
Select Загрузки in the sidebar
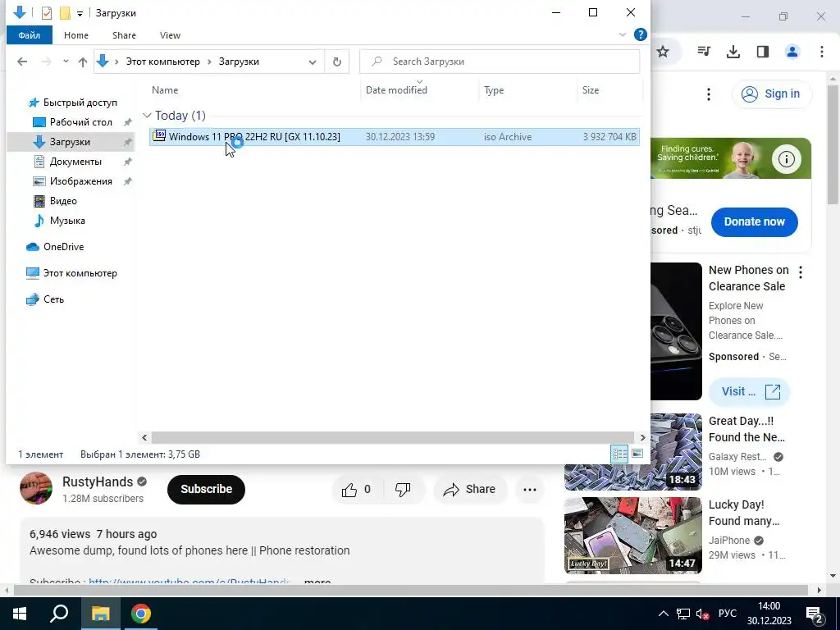coord(70,142)
